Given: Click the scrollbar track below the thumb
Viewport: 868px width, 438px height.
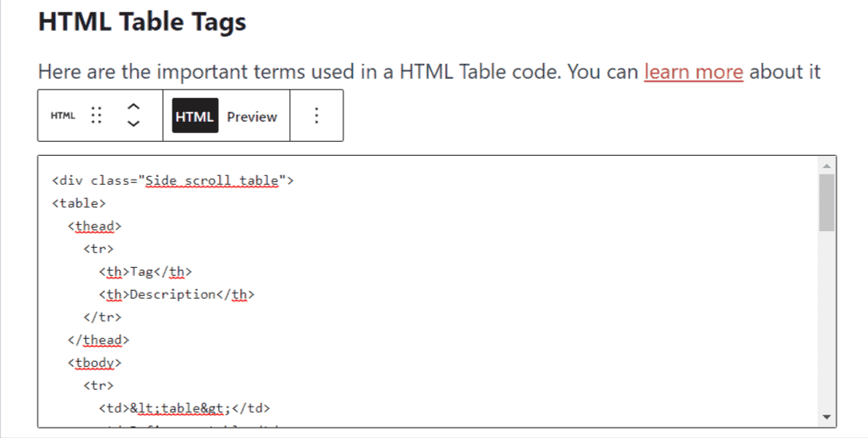Looking at the screenshot, I should coord(827,321).
